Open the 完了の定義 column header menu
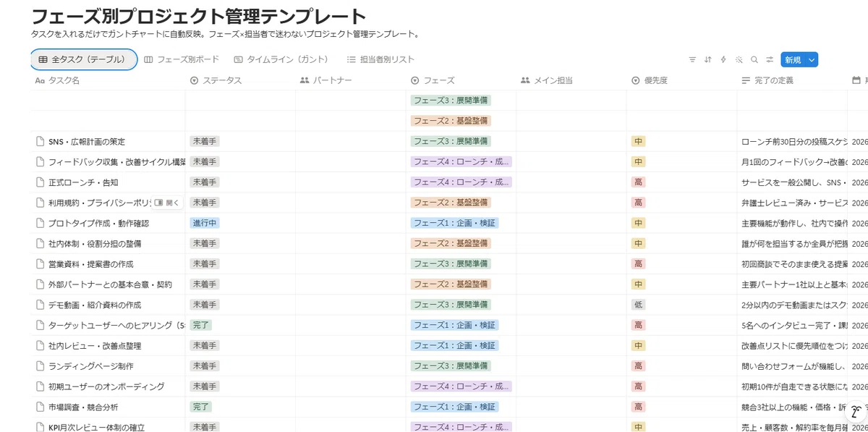This screenshot has width=868, height=432. [x=792, y=80]
